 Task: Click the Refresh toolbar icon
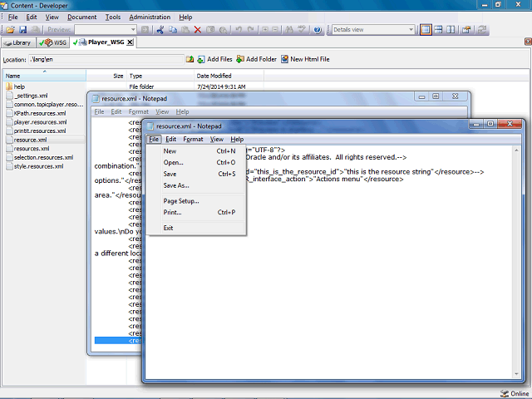[x=482, y=30]
